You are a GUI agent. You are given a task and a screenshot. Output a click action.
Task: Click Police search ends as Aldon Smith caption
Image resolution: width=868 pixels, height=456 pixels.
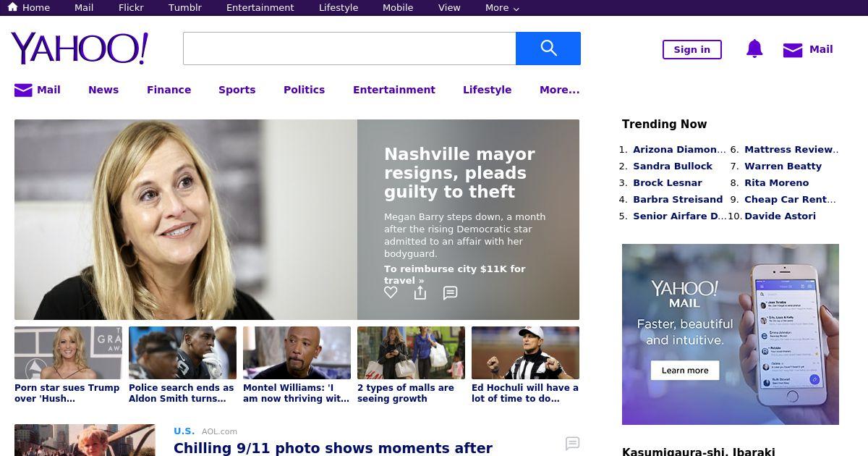(182, 393)
